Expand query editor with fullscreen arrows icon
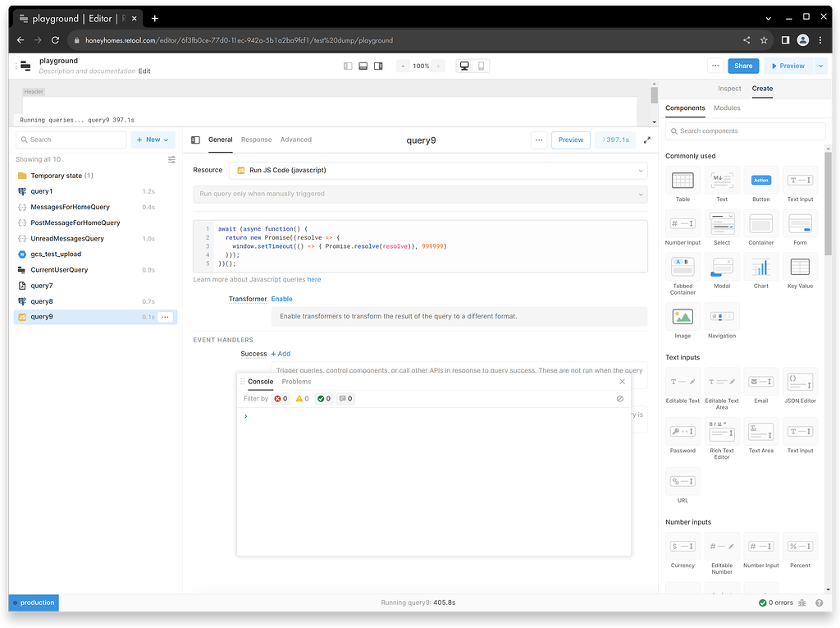The width and height of the screenshot is (840, 628). pyautogui.click(x=647, y=140)
